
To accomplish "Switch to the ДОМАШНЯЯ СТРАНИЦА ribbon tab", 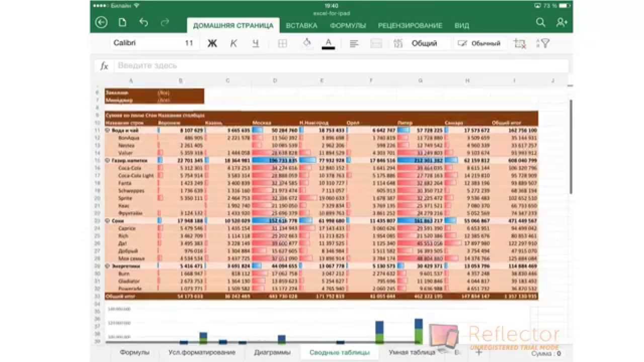I will [233, 25].
